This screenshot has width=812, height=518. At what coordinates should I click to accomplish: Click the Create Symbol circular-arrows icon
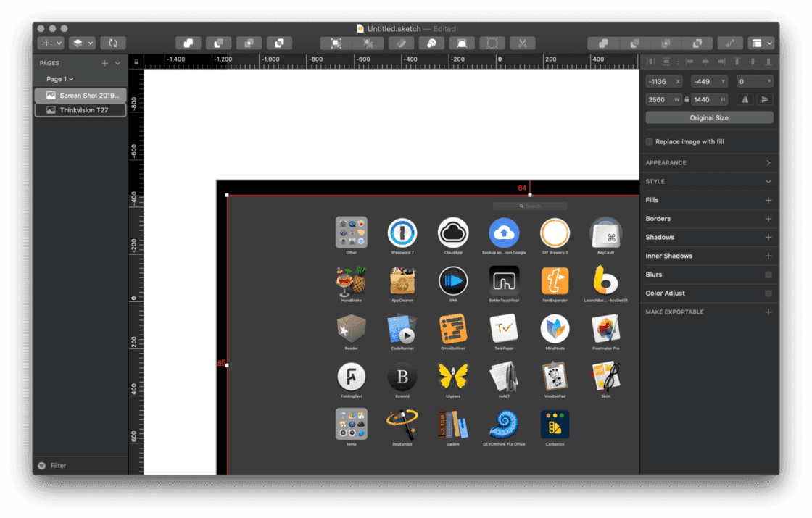(x=113, y=43)
